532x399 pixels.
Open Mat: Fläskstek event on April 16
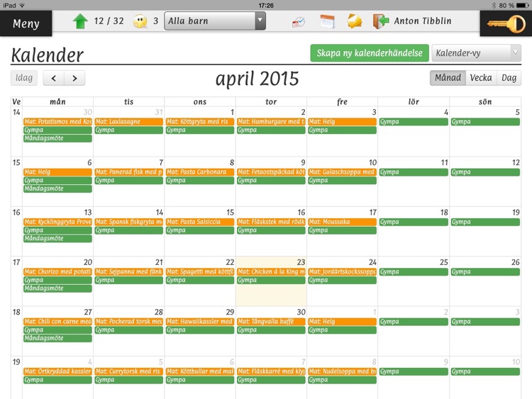(271, 222)
